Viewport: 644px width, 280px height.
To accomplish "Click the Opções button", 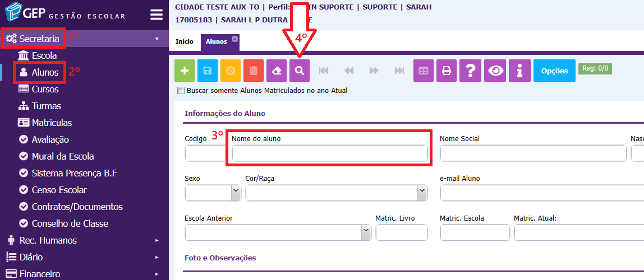I will click(554, 71).
